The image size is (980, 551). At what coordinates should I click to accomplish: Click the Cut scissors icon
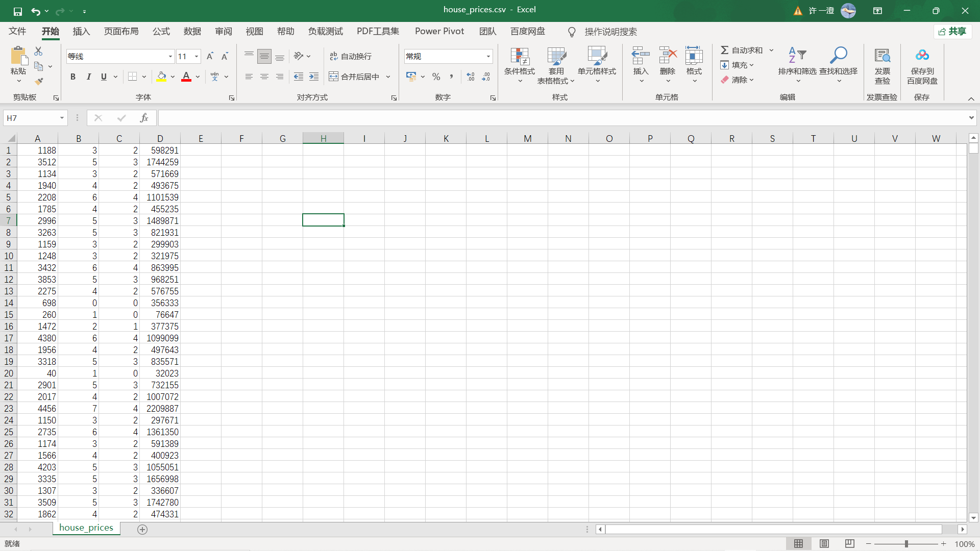(39, 51)
